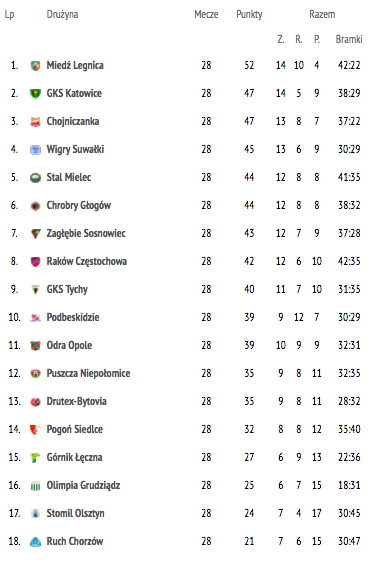This screenshot has width=372, height=562.
Task: Click the GKS Katowice club crest
Action: pyautogui.click(x=35, y=94)
